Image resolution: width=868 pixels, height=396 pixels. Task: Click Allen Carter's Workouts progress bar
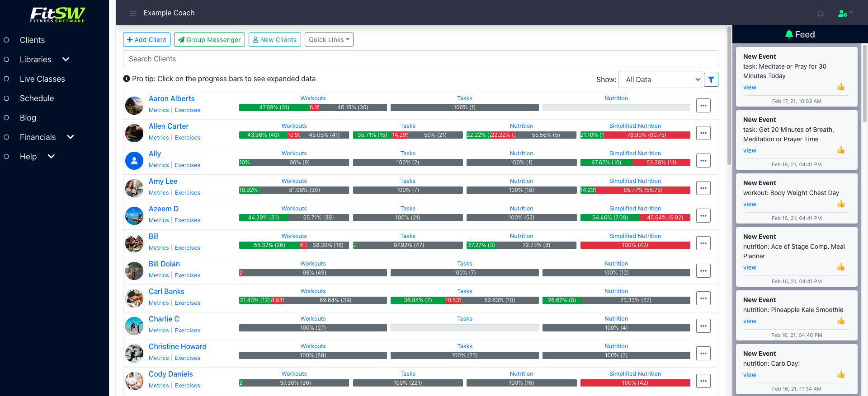click(294, 135)
